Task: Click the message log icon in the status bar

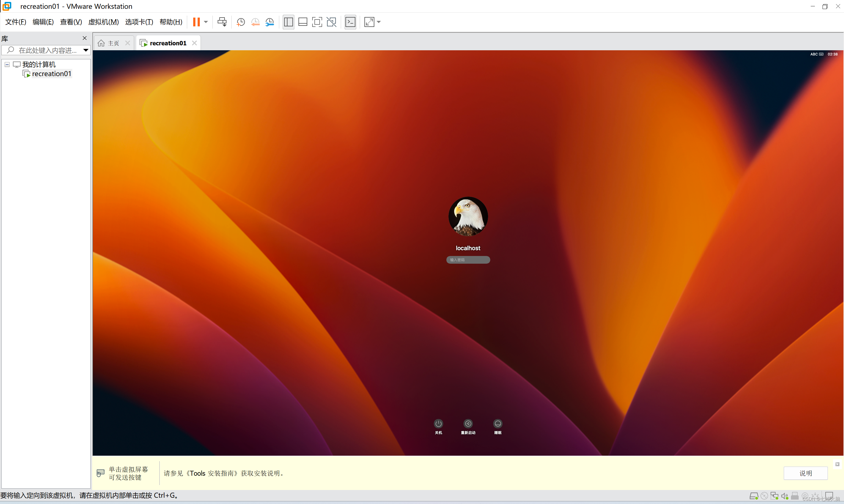Action: [829, 496]
